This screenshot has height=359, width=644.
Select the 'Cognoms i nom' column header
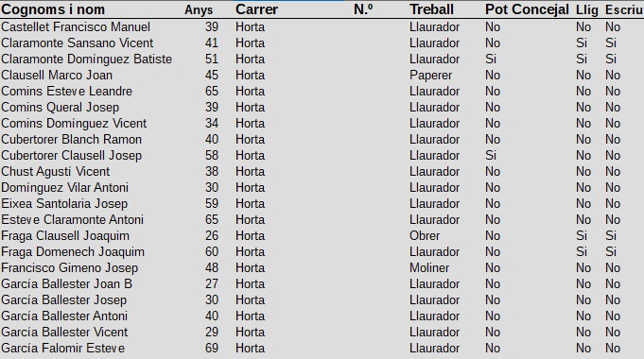coord(53,9)
